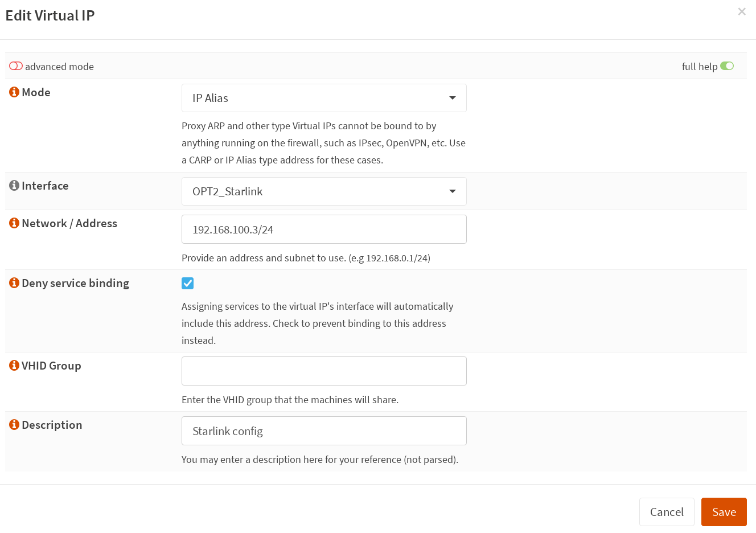This screenshot has height=533, width=756.
Task: Click the info icon beside Mode
Action: [x=14, y=92]
